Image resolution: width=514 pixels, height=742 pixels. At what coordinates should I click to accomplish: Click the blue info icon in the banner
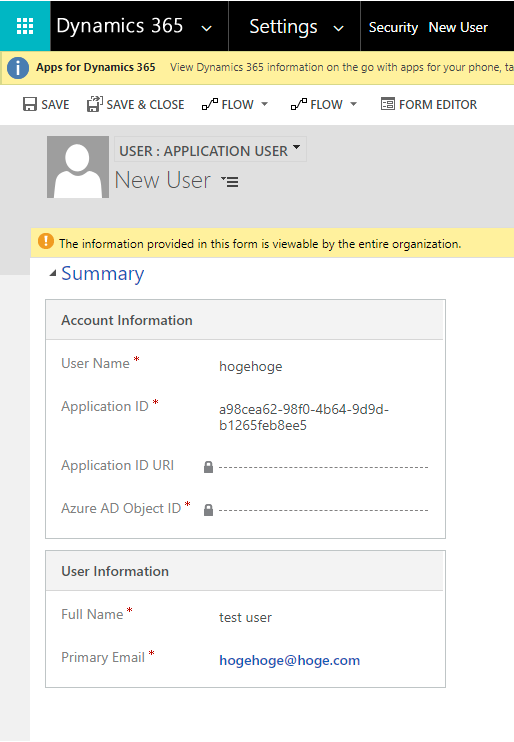coord(18,68)
